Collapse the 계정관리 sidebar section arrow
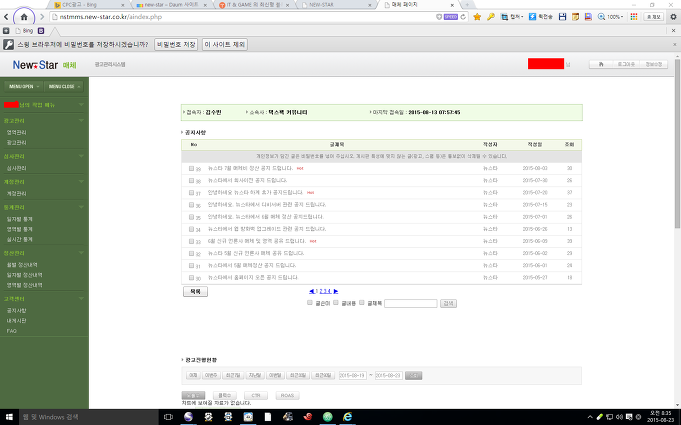Screen dimensions: 681x425 point(81,181)
